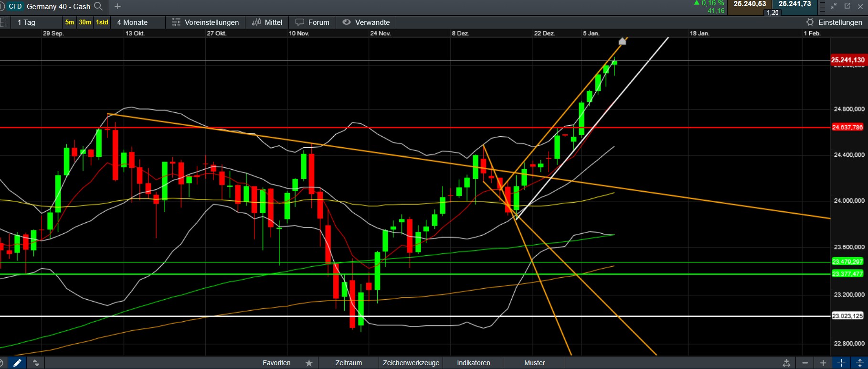Image resolution: width=868 pixels, height=369 pixels.
Task: Click the Mittel candlestick price type icon
Action: pyautogui.click(x=256, y=22)
